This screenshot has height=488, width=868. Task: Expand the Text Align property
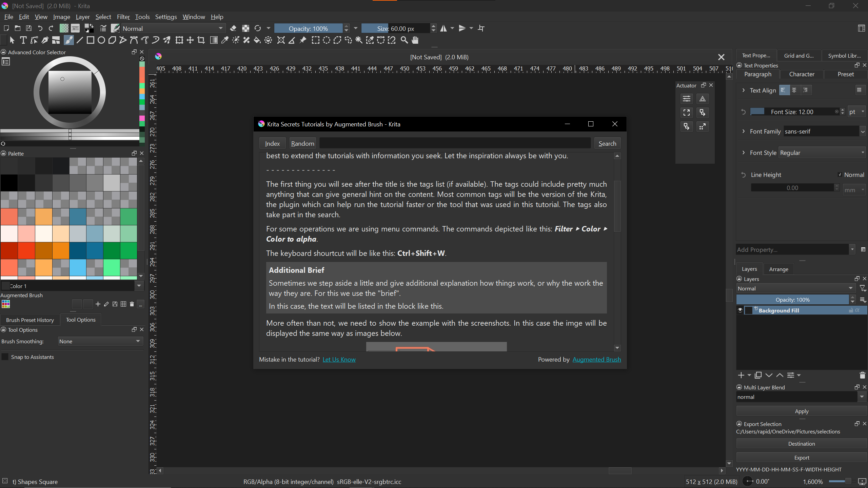(744, 90)
